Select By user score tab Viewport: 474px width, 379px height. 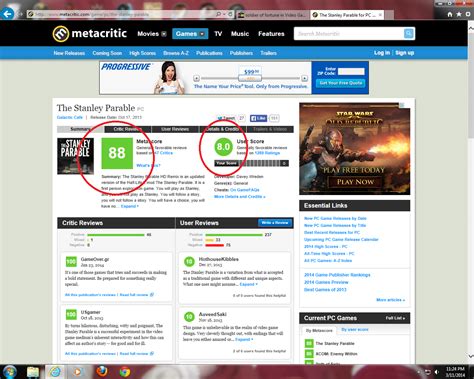click(x=355, y=329)
